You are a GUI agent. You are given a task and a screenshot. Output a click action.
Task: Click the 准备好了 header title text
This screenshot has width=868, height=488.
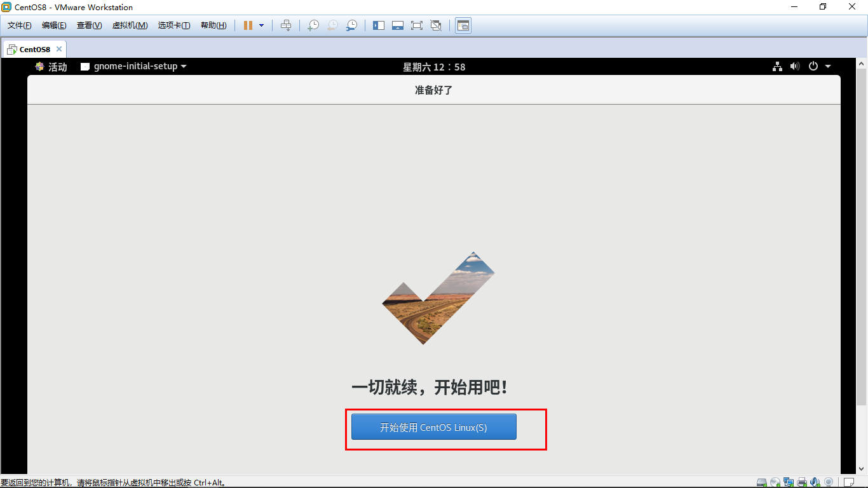[x=434, y=90]
